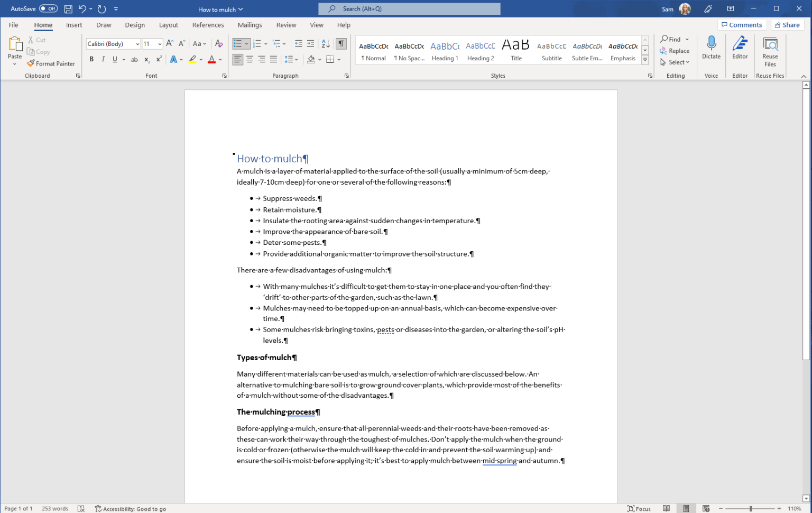Toggle AutoSave off
Viewport: 812px width, 513px height.
click(47, 8)
